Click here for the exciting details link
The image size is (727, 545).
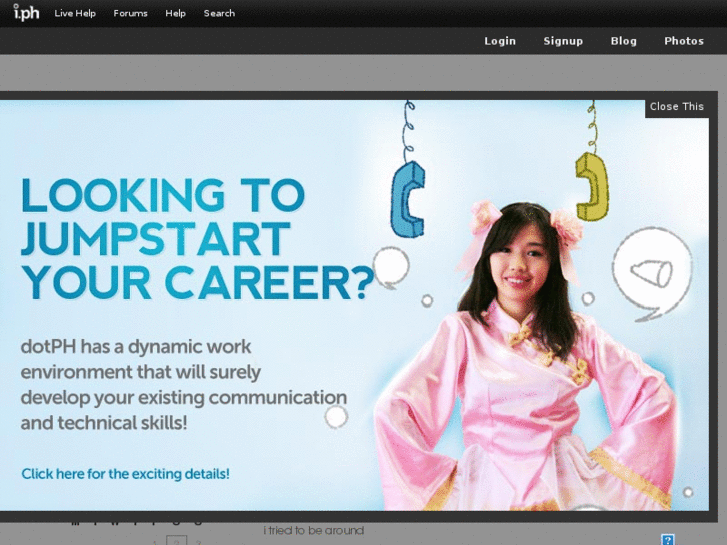point(125,474)
